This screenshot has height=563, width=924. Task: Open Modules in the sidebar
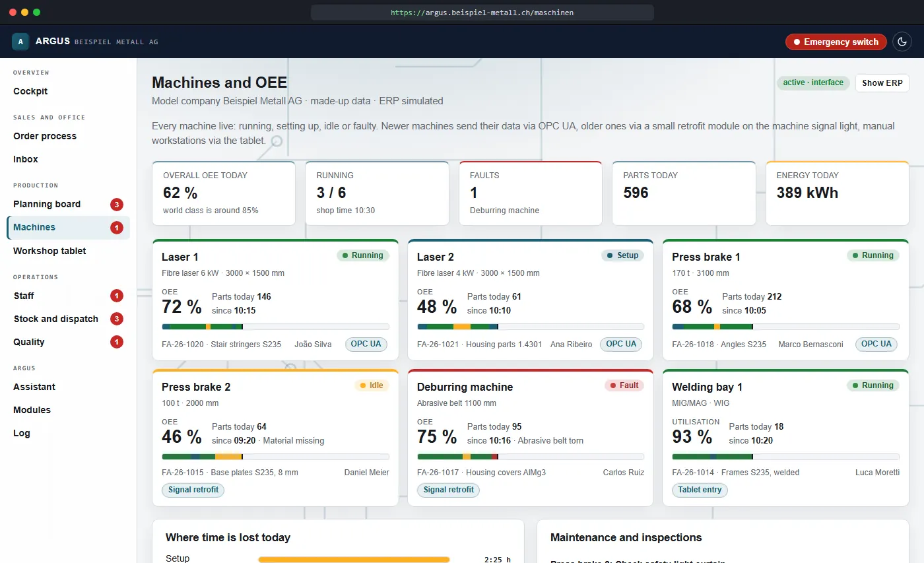(x=32, y=410)
